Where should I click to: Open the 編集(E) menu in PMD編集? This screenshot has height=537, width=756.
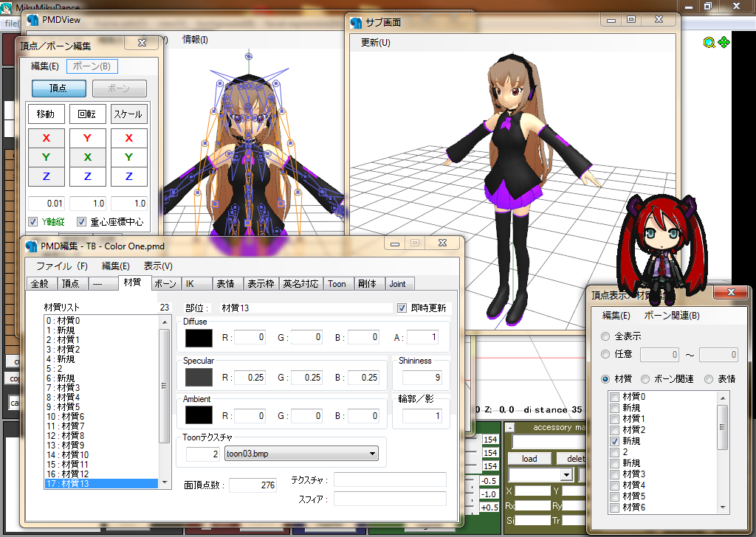116,266
